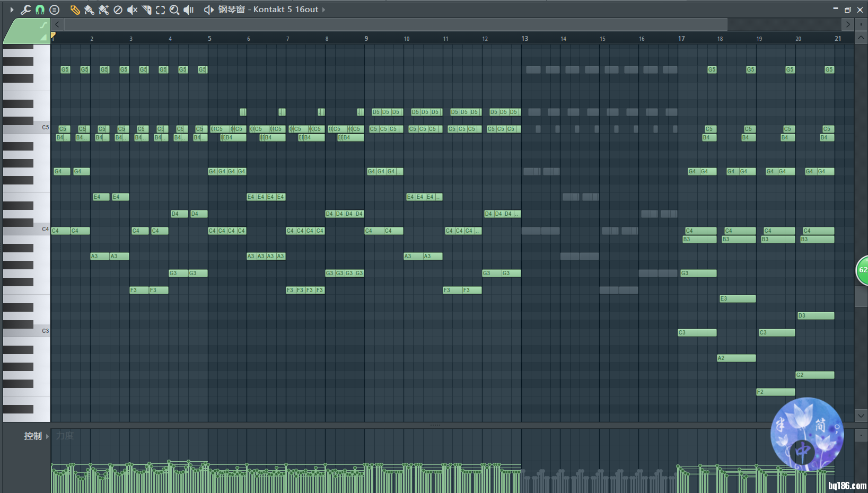
Task: Toggle the slide triangle on green tab
Action: click(44, 37)
